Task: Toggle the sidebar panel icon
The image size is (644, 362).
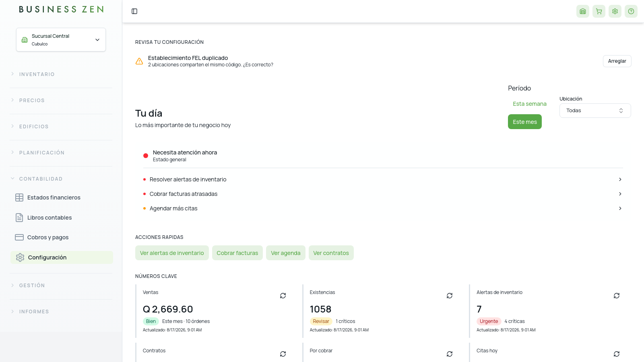Action: click(x=134, y=11)
